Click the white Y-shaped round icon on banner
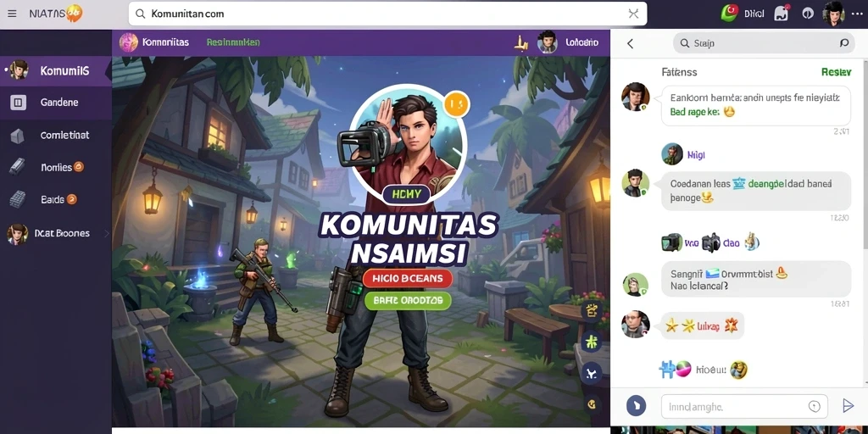The image size is (868, 434). pyautogui.click(x=591, y=374)
